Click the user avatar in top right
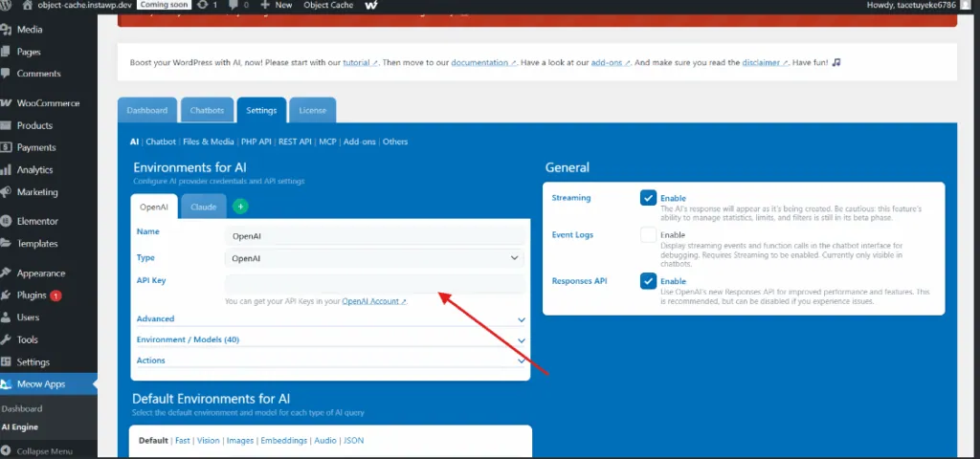The image size is (980, 459). (968, 5)
